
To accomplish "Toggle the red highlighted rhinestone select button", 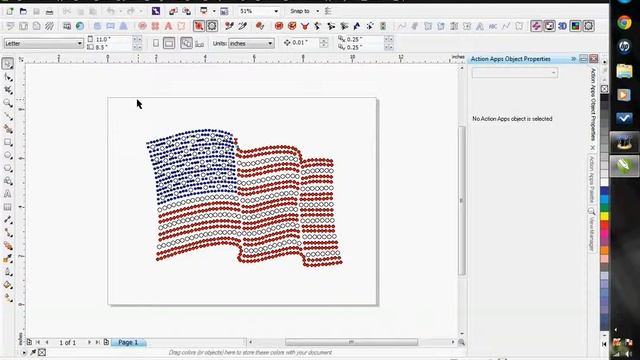I will (x=199, y=26).
